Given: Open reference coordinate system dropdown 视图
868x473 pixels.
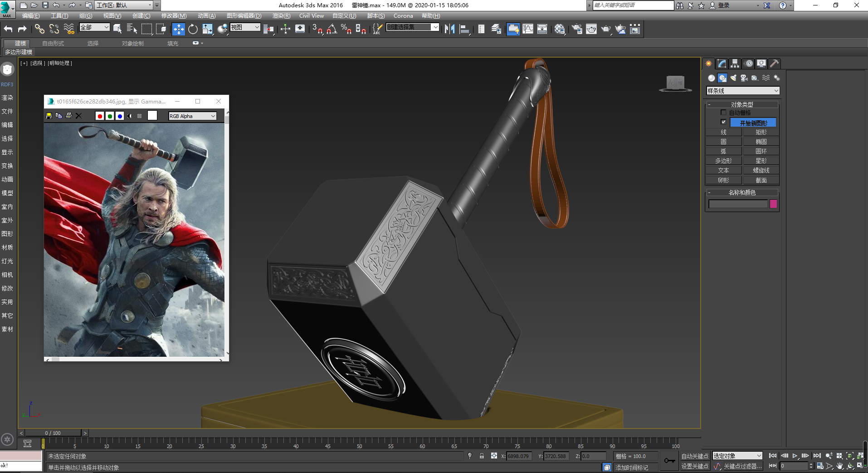Looking at the screenshot, I should coord(245,27).
